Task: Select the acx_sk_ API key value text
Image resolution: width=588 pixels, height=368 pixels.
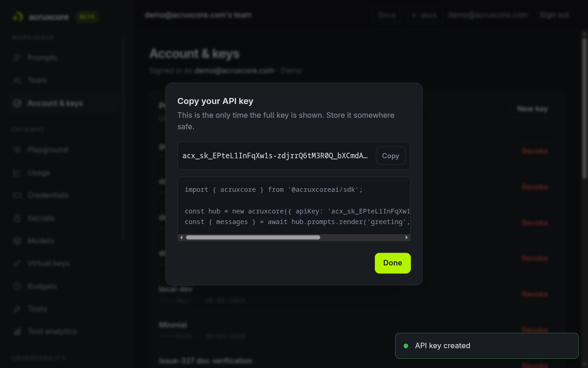Action: click(275, 155)
